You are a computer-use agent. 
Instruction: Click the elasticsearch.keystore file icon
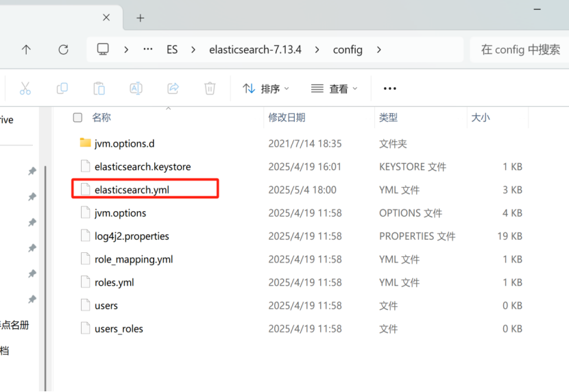click(85, 166)
